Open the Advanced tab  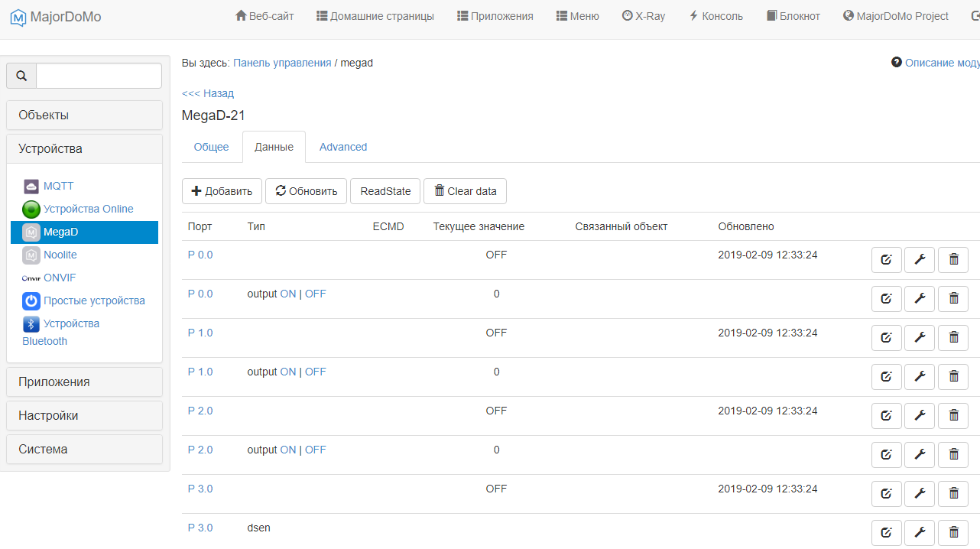(343, 147)
